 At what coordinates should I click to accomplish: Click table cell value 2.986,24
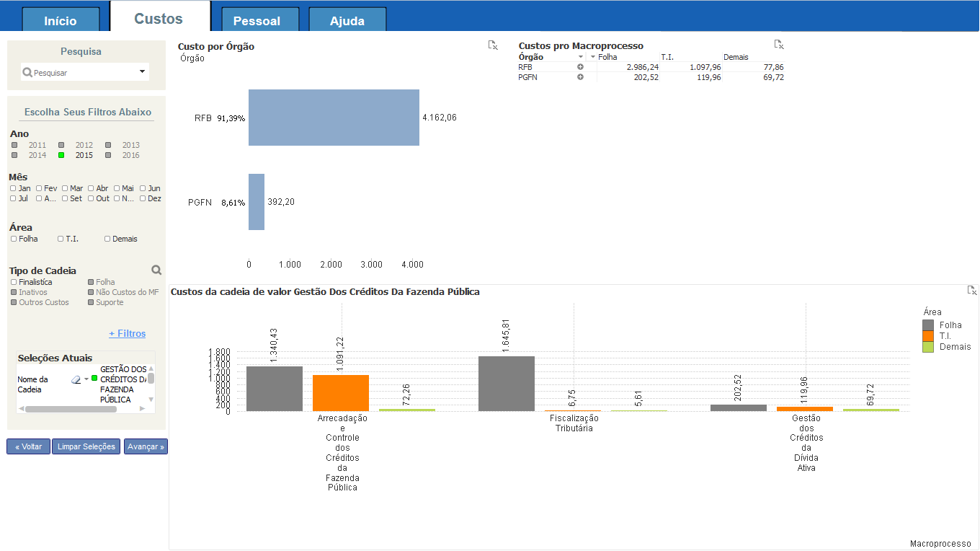tap(643, 67)
